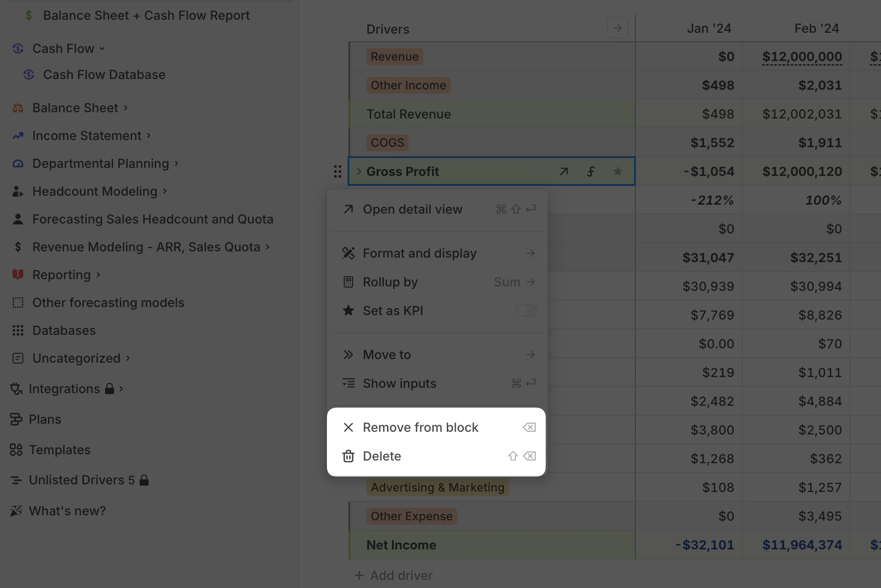
Task: Click the Income Statement chart icon
Action: coord(17,136)
